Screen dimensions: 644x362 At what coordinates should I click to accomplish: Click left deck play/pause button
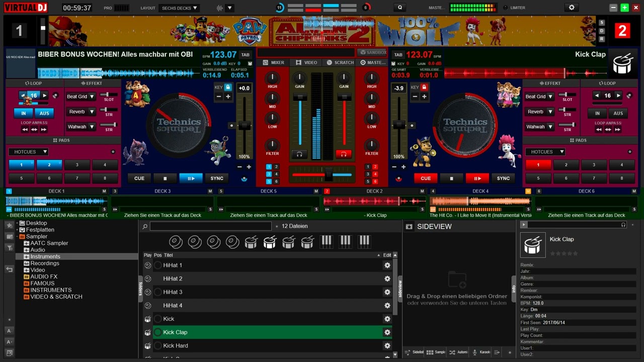(191, 178)
